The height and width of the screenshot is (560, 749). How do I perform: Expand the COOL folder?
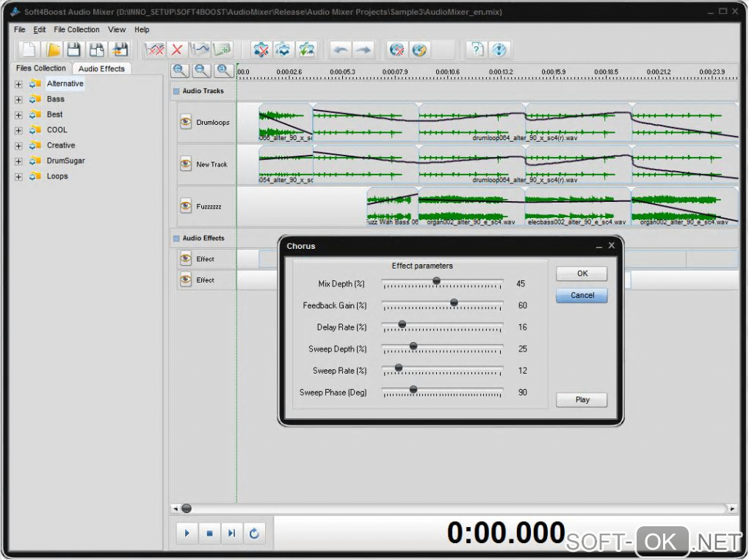pos(18,131)
